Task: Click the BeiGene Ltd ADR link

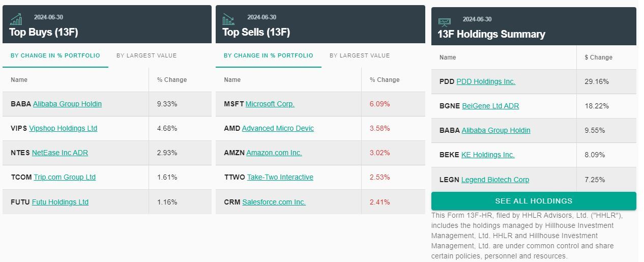Action: coord(490,106)
